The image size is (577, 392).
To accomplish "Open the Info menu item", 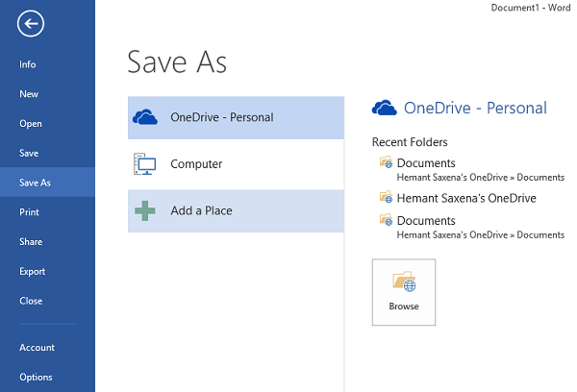I will [28, 64].
